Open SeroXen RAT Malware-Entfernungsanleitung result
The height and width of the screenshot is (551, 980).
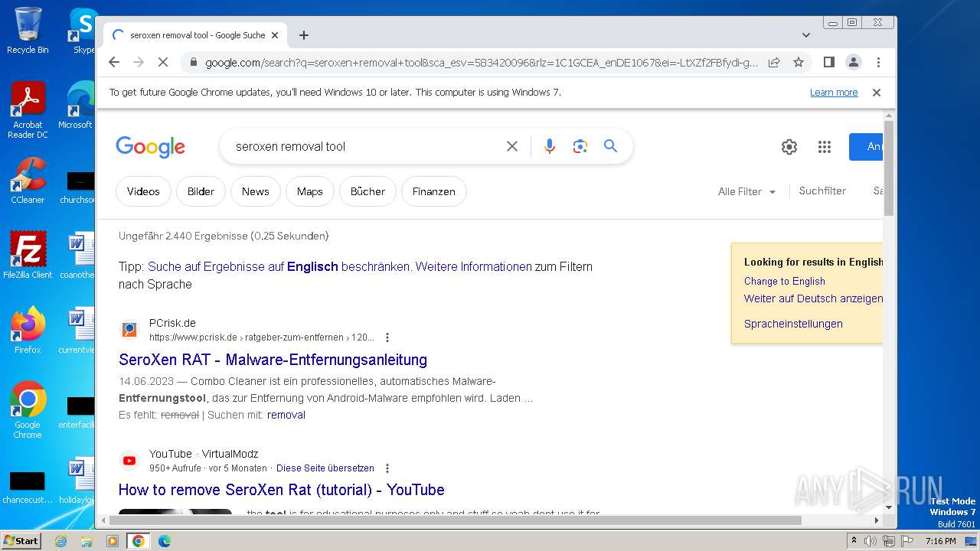click(x=273, y=360)
